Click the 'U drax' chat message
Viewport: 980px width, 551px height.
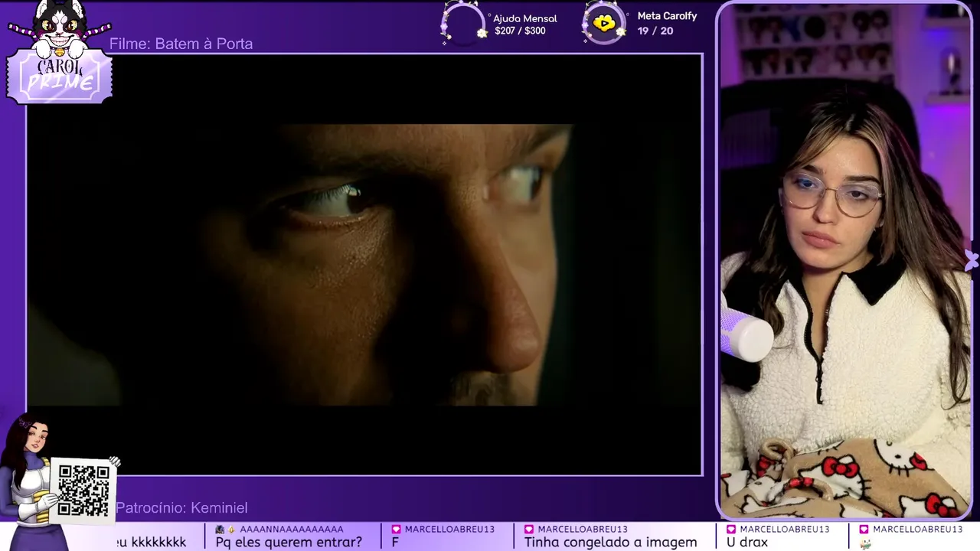pos(747,543)
